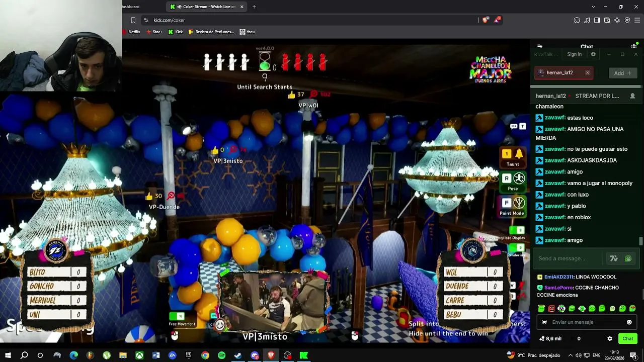Image resolution: width=644 pixels, height=362 pixels.
Task: Open the Star+ bookmark
Action: 154,32
